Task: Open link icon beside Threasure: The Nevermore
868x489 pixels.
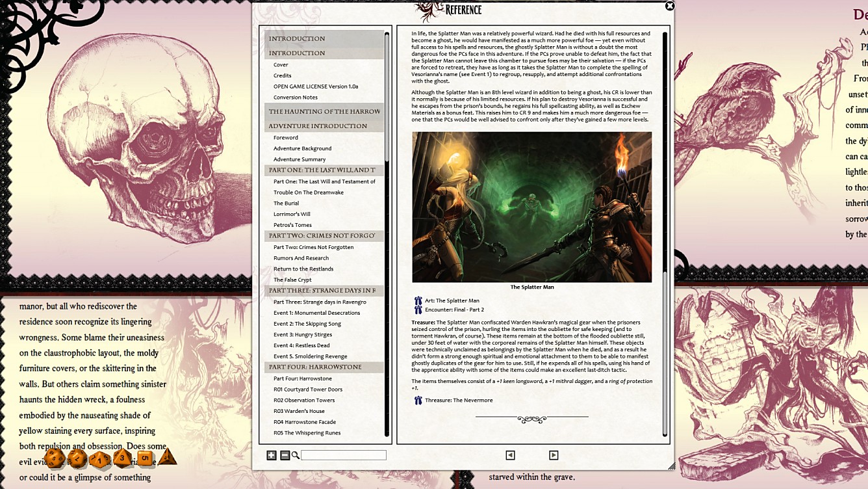Action: [x=419, y=400]
